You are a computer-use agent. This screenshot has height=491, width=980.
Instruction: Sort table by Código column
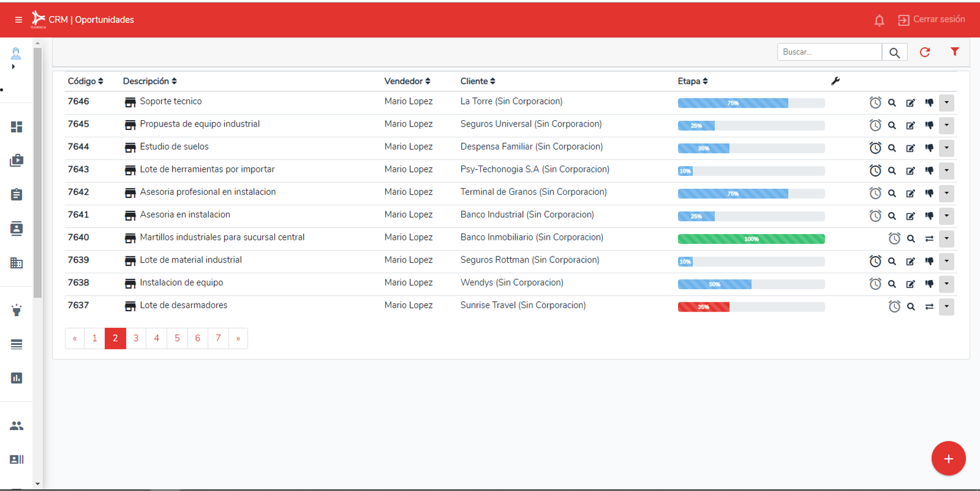coord(85,81)
